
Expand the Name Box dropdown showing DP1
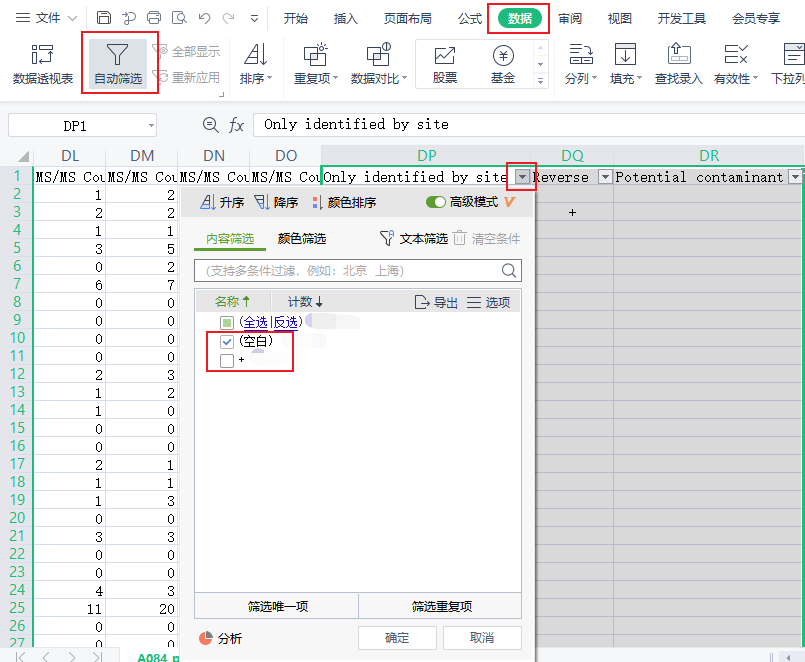tap(151, 125)
